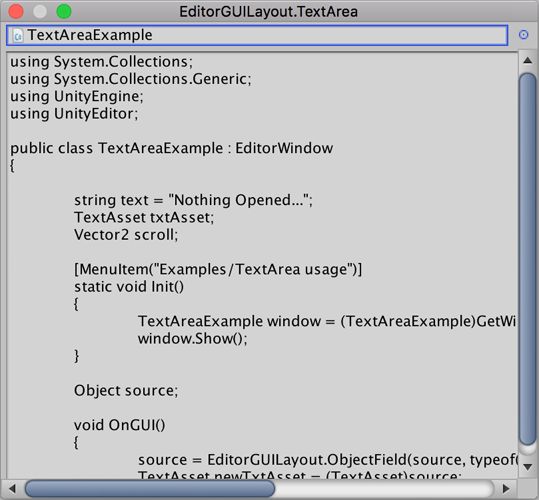Screen dimensions: 539x500
Task: Click the gray minimize window button
Action: pyautogui.click(x=40, y=11)
